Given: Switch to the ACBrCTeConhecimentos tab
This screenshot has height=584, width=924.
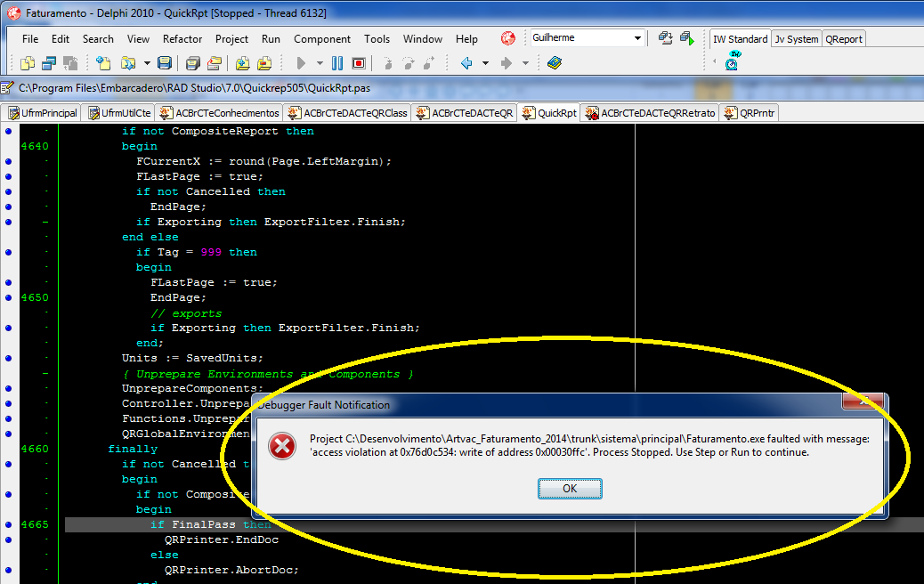Looking at the screenshot, I should point(219,112).
